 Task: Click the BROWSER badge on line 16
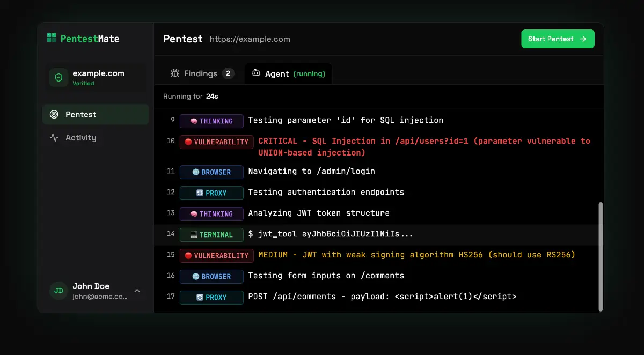click(211, 277)
